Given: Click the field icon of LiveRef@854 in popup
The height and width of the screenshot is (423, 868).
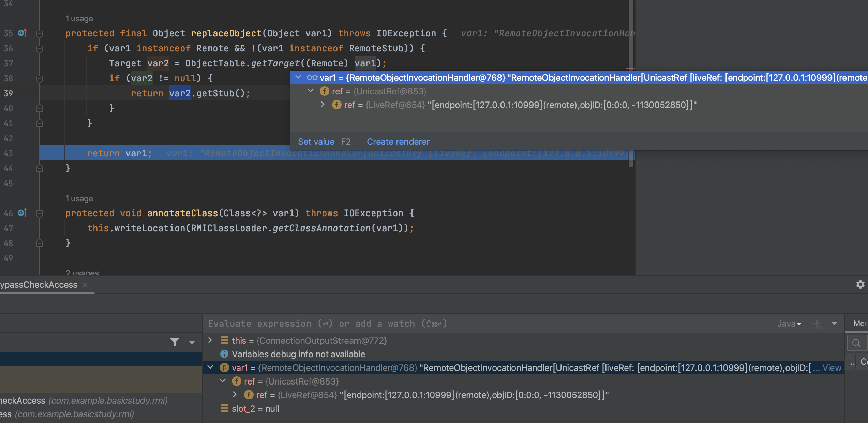Looking at the screenshot, I should tap(336, 105).
